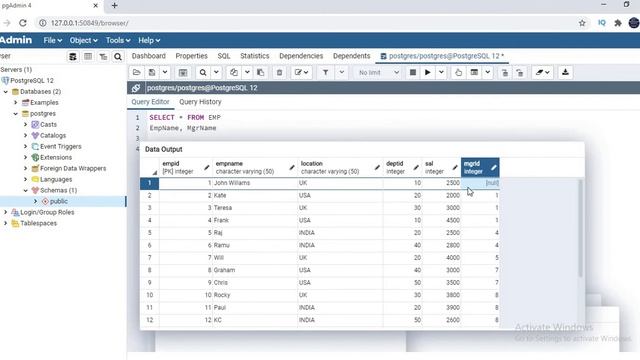Connection status icon left of postgres/postgres@PostgreSQL 12
640x360 pixels.
[x=136, y=88]
